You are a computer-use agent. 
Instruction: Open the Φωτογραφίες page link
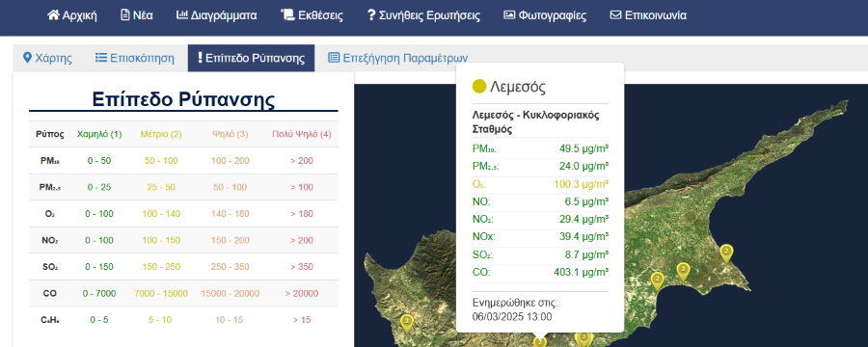tap(545, 15)
